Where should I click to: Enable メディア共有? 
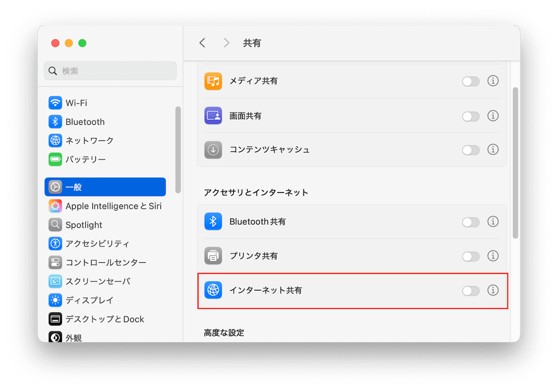470,81
